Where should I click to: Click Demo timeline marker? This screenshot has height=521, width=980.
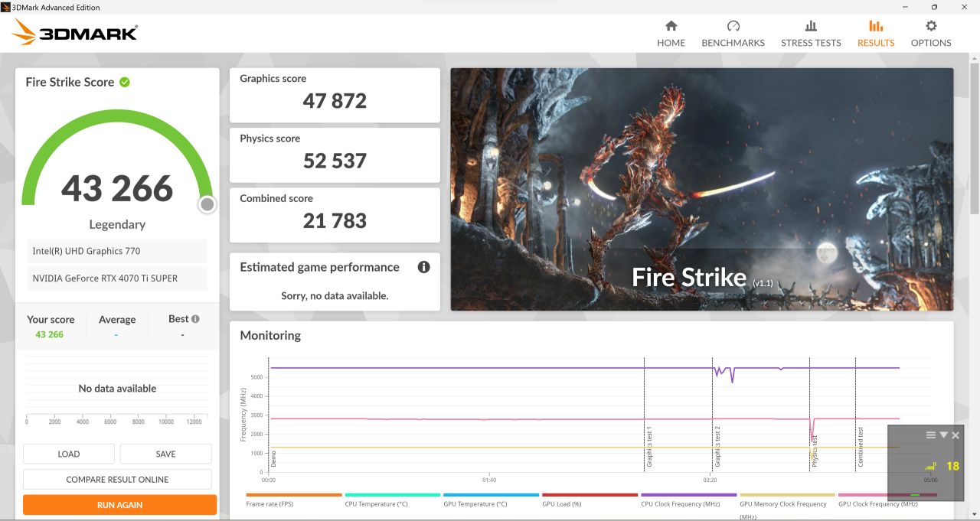pos(273,459)
